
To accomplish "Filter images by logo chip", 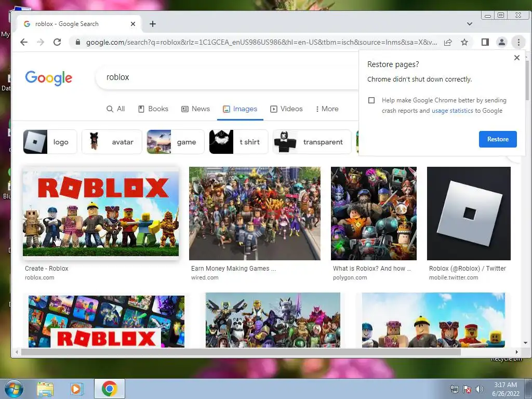I will [50, 142].
